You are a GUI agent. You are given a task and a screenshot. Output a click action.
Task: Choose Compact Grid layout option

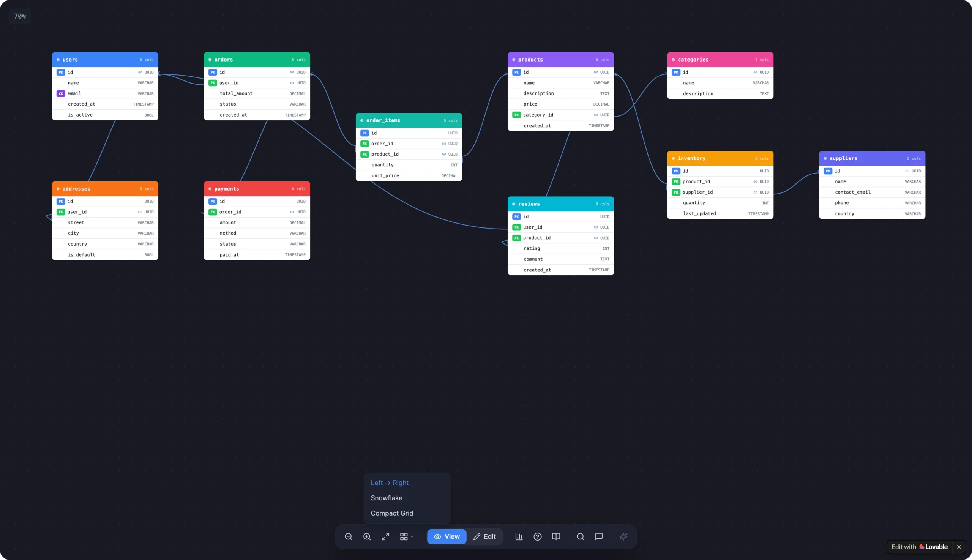click(x=391, y=513)
